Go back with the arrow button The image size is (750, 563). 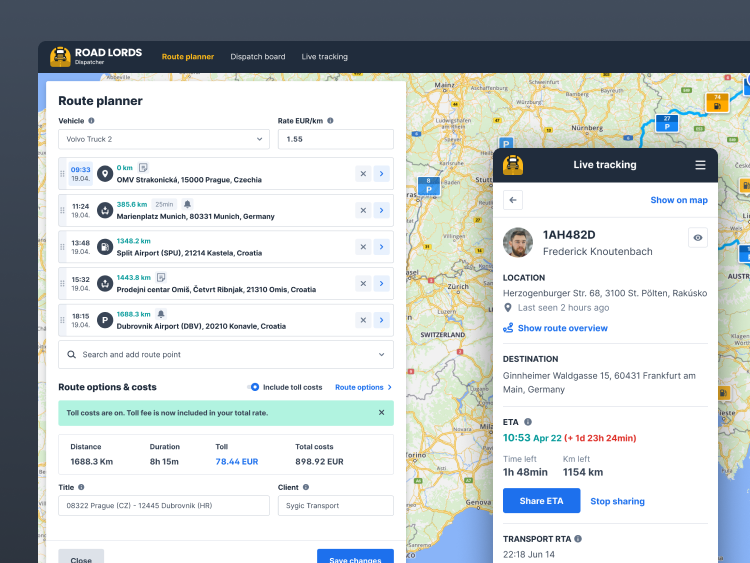513,200
